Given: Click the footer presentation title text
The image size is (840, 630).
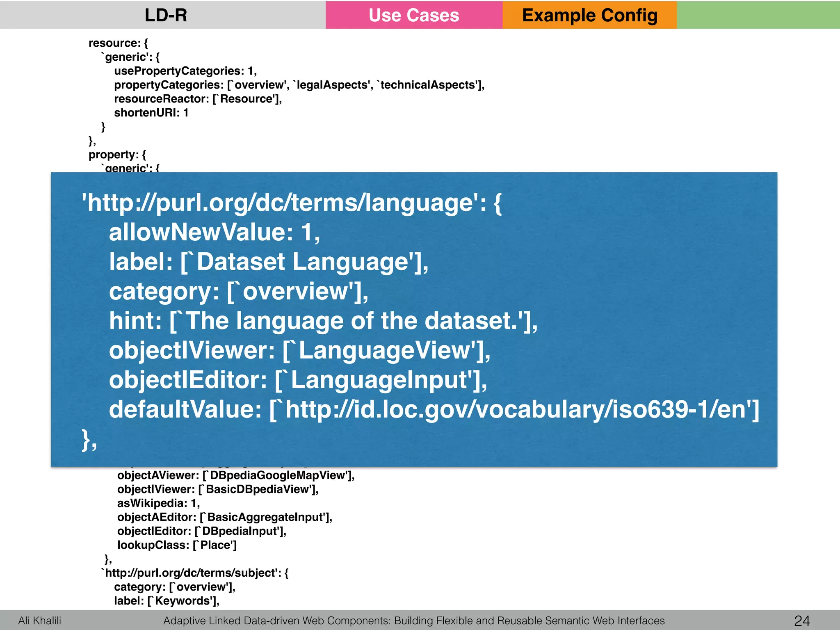Looking at the screenshot, I should point(414,621).
